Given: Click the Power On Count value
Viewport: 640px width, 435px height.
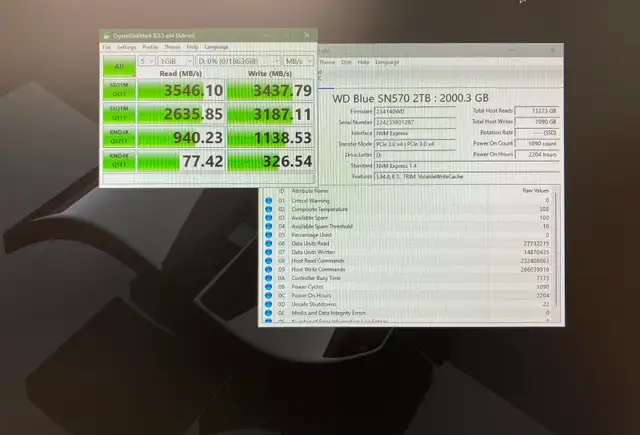Looking at the screenshot, I should pos(537,144).
